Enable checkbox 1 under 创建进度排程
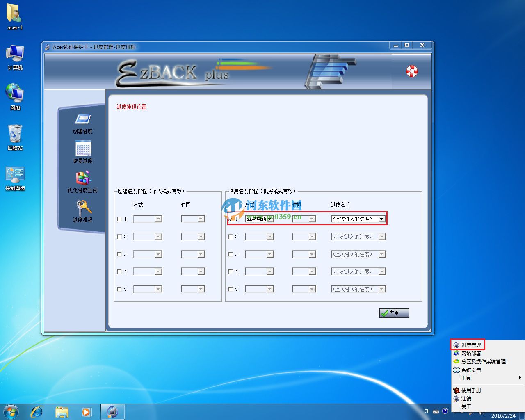 tap(119, 219)
